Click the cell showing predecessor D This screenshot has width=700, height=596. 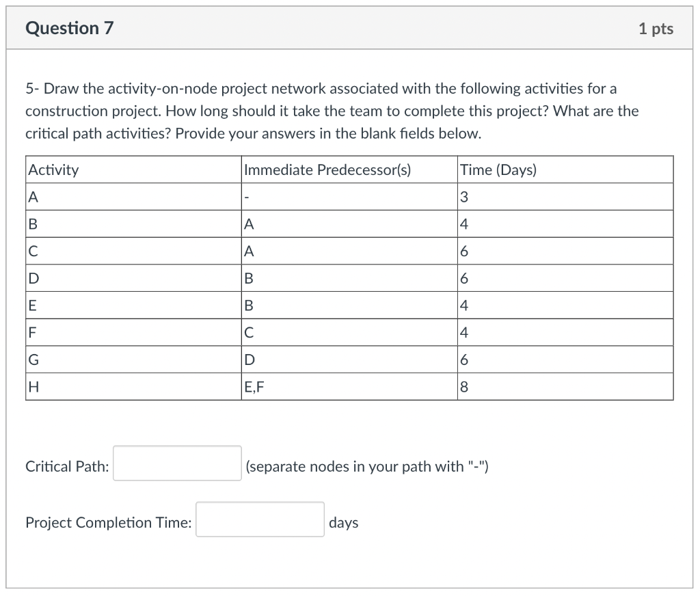point(247,360)
